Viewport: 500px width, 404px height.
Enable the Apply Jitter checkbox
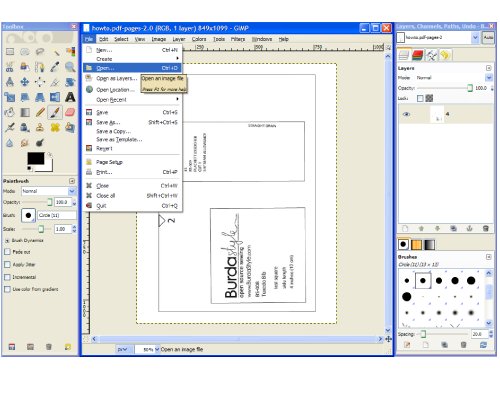(x=7, y=265)
